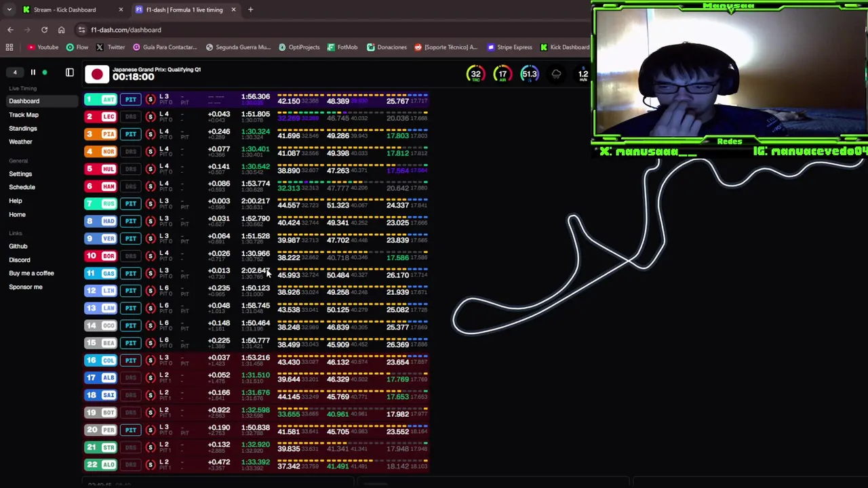Open a new browser tab
Screen dimensions: 868x488
tap(250, 9)
